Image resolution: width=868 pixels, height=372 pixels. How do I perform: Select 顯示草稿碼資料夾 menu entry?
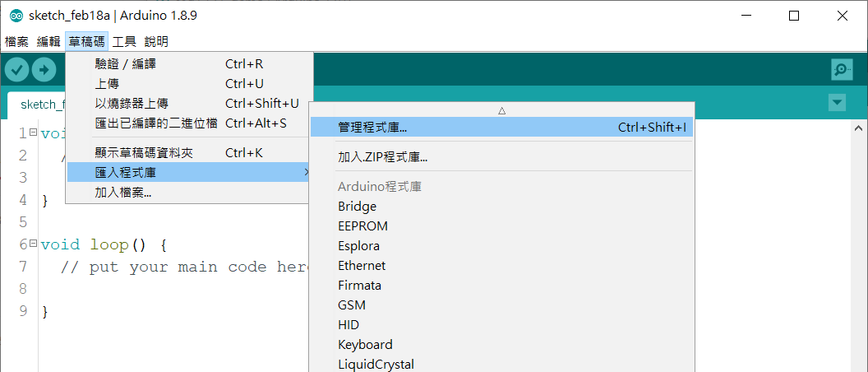pyautogui.click(x=189, y=153)
